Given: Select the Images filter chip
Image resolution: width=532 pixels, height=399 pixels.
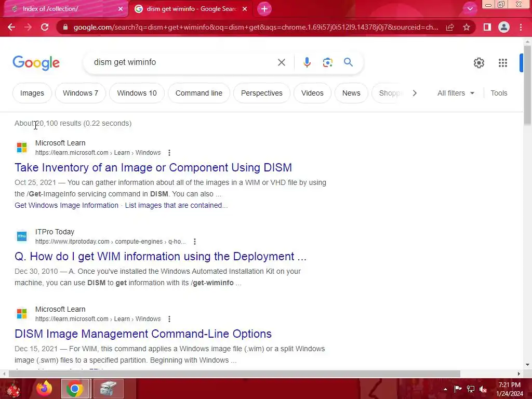Looking at the screenshot, I should tap(32, 93).
